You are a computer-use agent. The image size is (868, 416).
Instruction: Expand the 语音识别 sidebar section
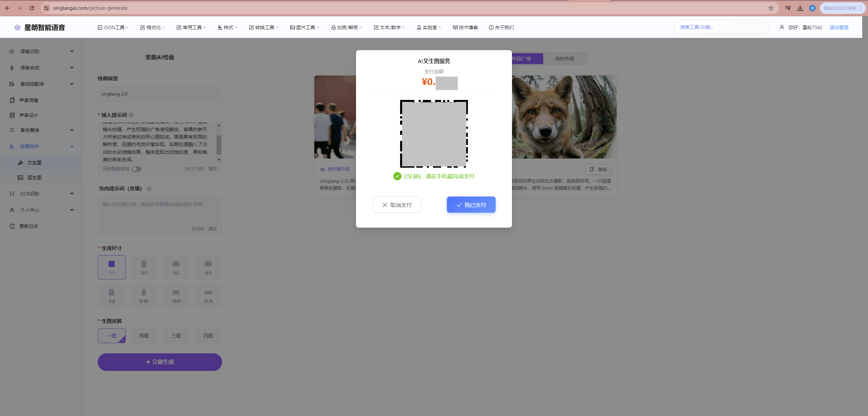point(72,51)
